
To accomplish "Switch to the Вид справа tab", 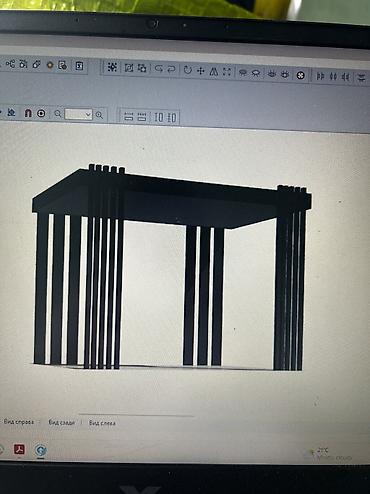I will [x=19, y=422].
